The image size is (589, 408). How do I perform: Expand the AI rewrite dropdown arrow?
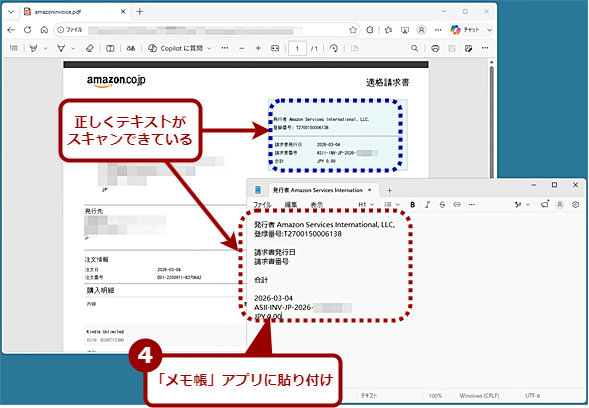528,204
